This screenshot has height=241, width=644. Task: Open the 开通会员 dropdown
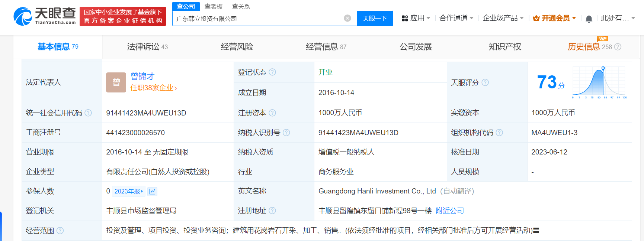tap(554, 18)
